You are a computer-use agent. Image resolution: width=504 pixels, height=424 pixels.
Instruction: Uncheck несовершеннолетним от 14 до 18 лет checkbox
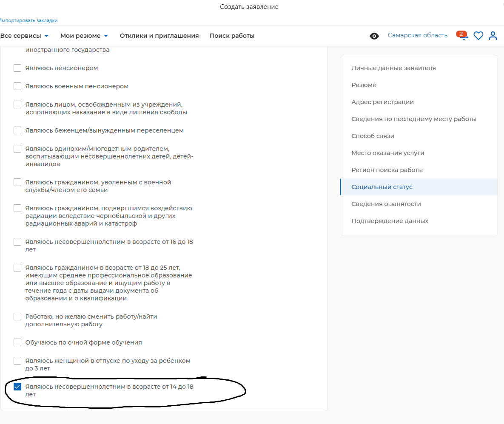pos(17,387)
